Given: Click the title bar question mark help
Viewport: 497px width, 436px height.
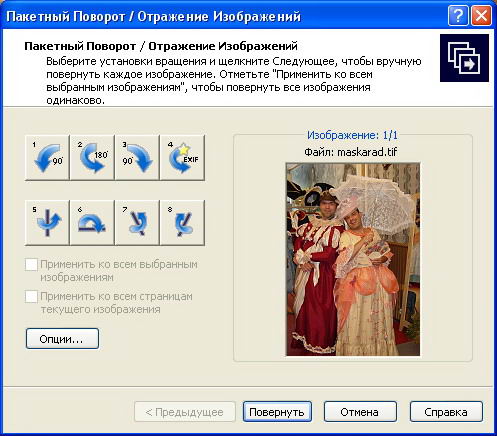Looking at the screenshot, I should 458,16.
